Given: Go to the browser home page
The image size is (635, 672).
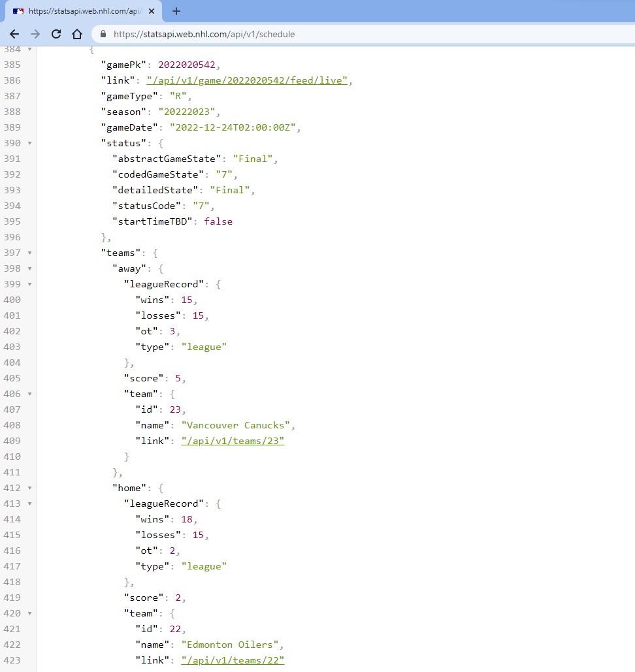Looking at the screenshot, I should (77, 34).
